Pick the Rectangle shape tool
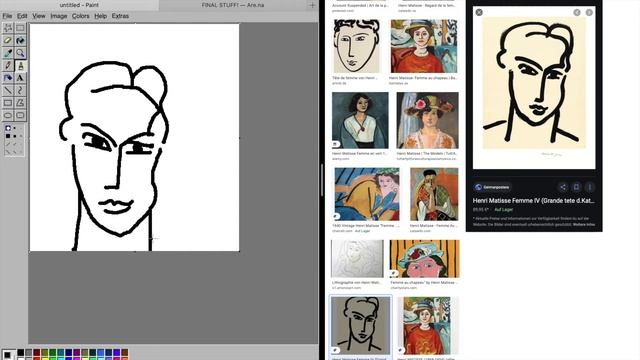Screen dimensions: 640x360 (x=8, y=103)
